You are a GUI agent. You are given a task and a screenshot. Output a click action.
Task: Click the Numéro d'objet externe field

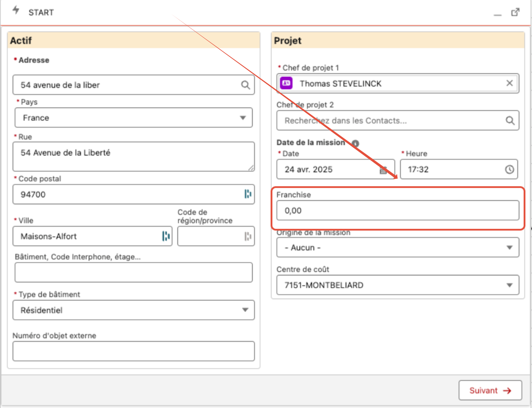[x=134, y=351]
